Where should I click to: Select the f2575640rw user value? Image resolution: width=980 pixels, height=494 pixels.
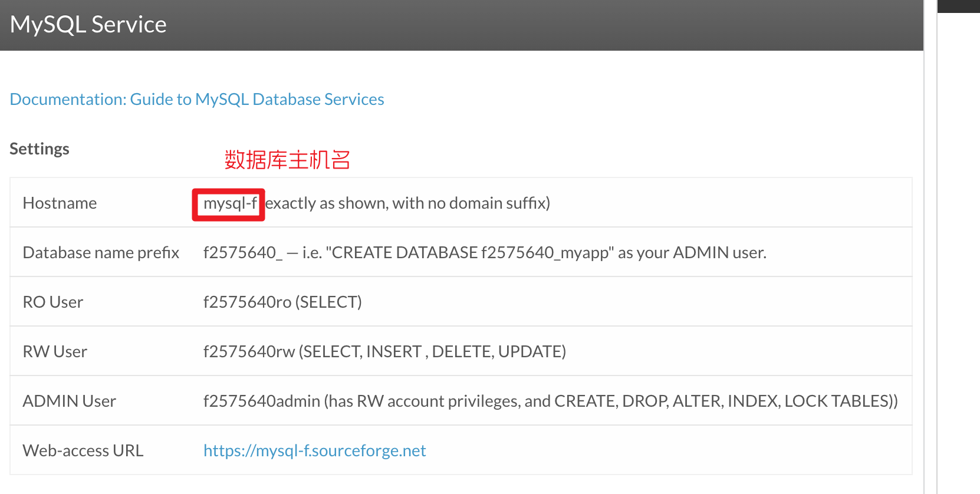pyautogui.click(x=249, y=351)
